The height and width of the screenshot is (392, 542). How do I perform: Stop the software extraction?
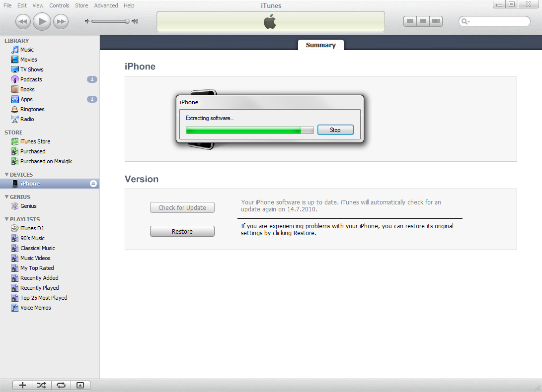(x=335, y=130)
